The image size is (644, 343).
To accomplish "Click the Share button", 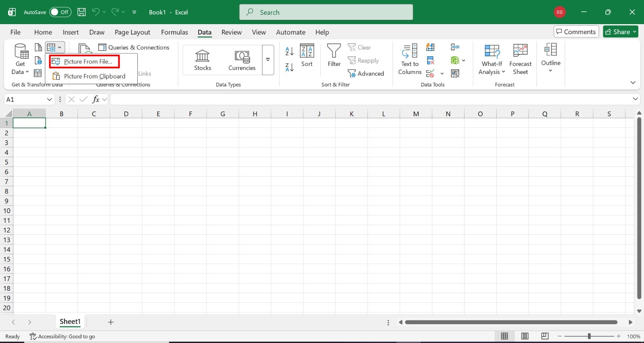I will point(621,32).
